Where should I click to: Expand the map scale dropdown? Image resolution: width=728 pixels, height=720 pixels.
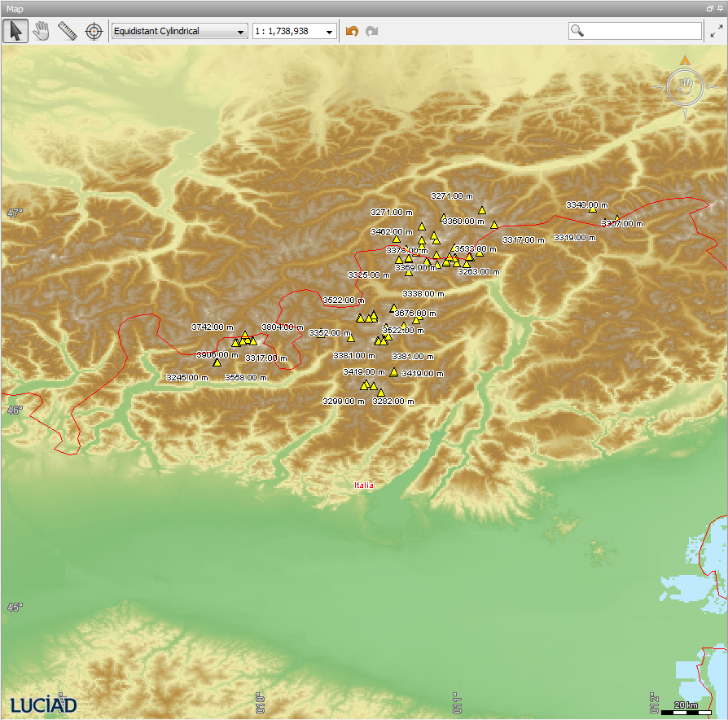[294, 32]
